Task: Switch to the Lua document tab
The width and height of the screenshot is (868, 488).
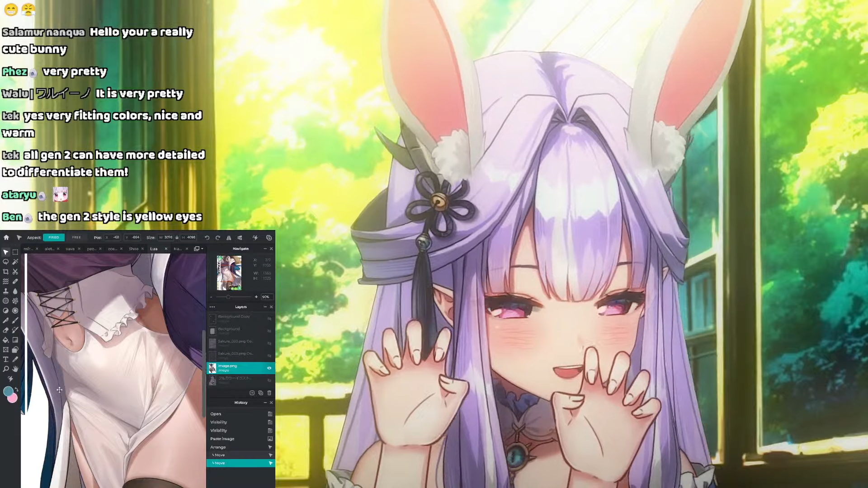Action: (x=154, y=249)
